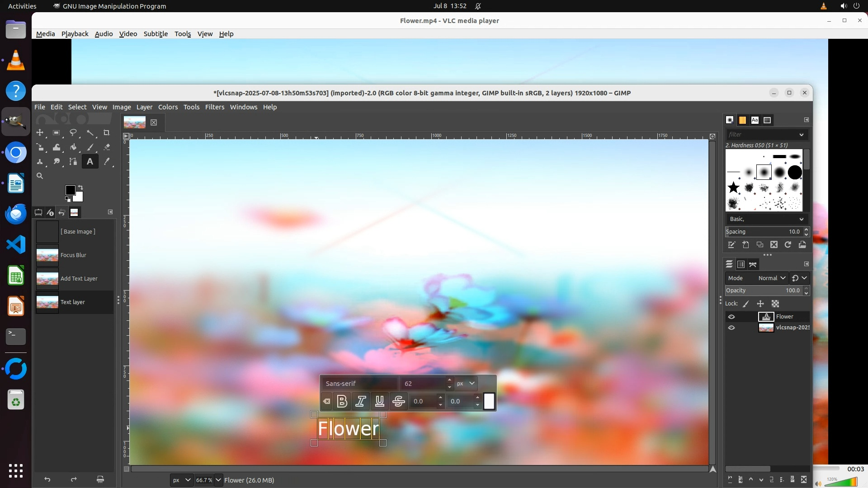Click the Rectangle Select tool

click(x=57, y=133)
